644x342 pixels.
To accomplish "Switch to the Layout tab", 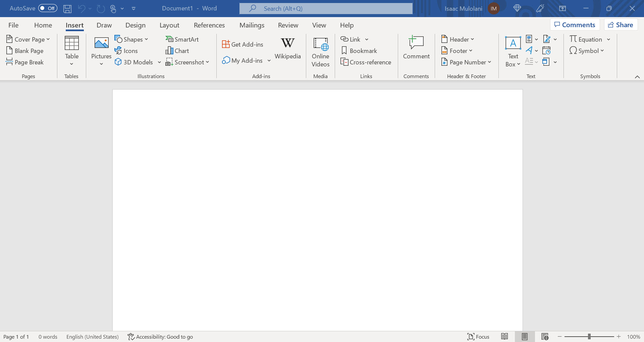I will pos(169,25).
